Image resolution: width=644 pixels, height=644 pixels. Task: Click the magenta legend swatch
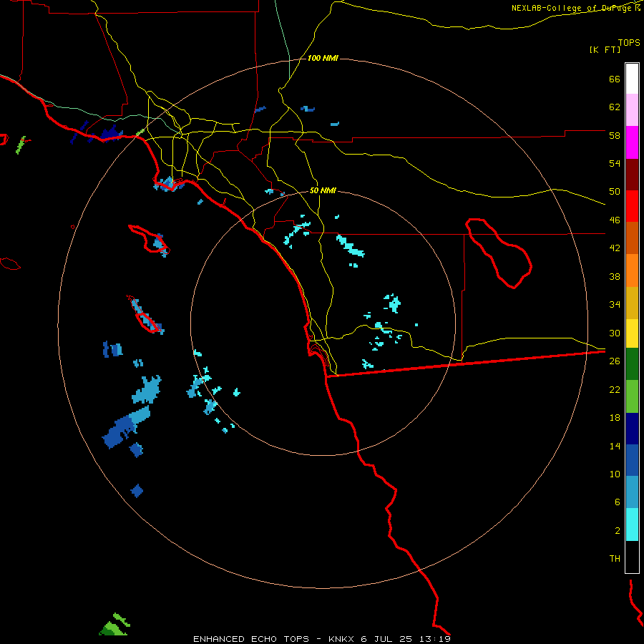pyautogui.click(x=632, y=142)
